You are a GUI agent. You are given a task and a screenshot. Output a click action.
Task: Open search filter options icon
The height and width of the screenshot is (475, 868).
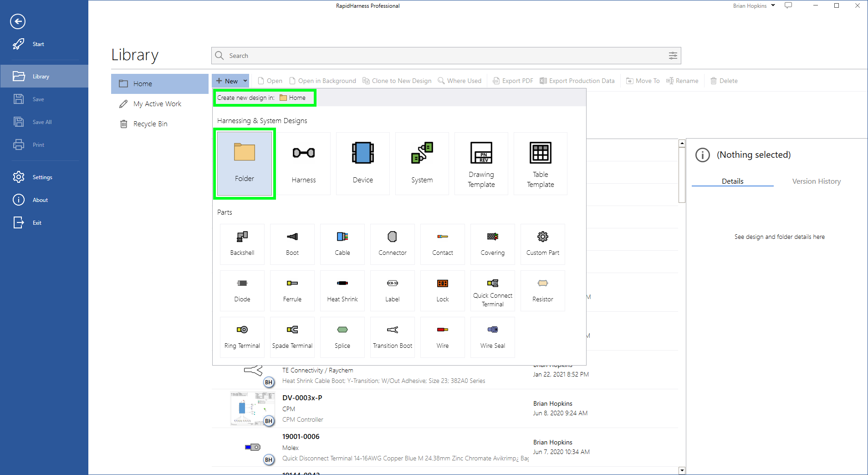click(x=673, y=56)
